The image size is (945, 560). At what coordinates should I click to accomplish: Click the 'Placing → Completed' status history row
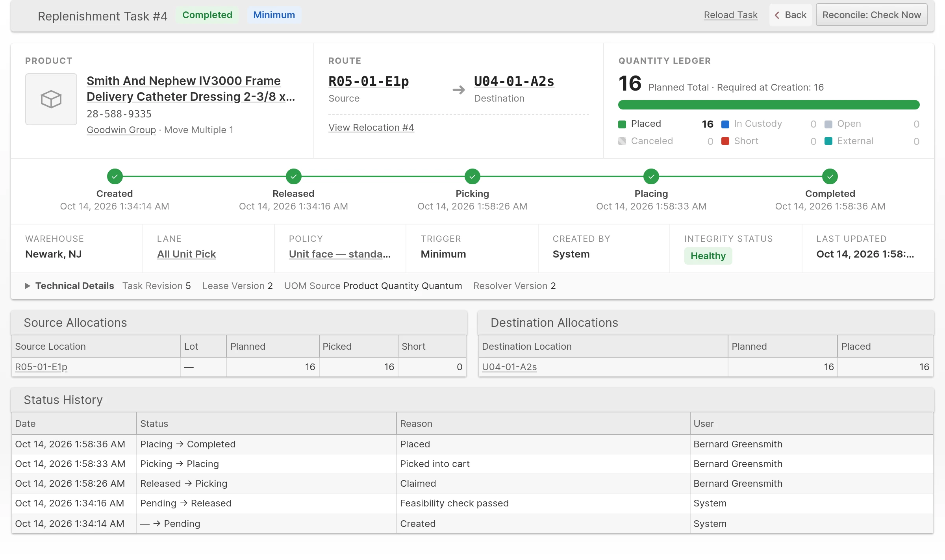click(472, 444)
